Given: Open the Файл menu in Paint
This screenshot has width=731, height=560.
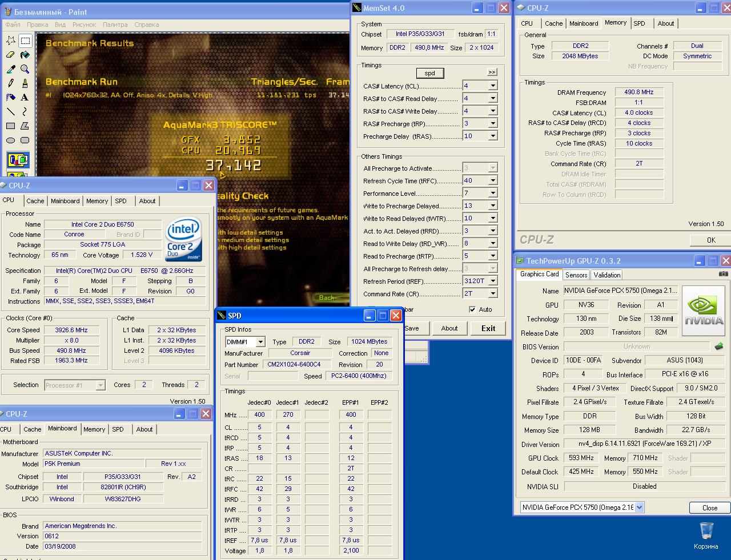Looking at the screenshot, I should pyautogui.click(x=13, y=25).
